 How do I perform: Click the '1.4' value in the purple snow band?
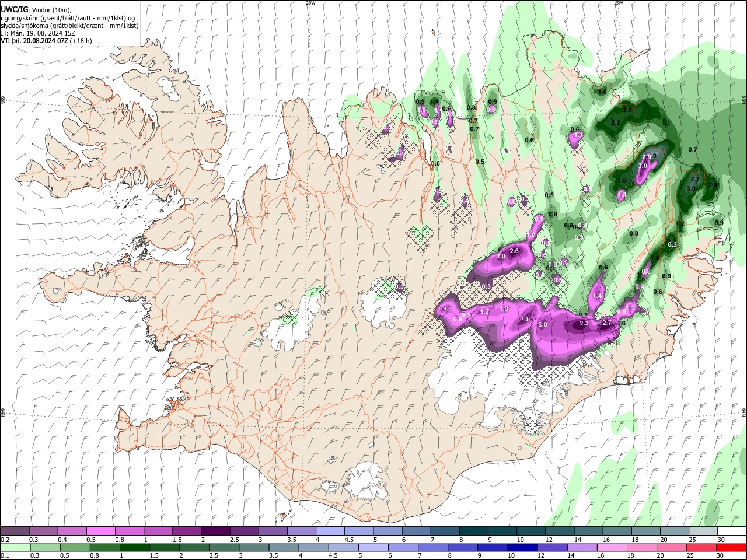click(x=597, y=296)
